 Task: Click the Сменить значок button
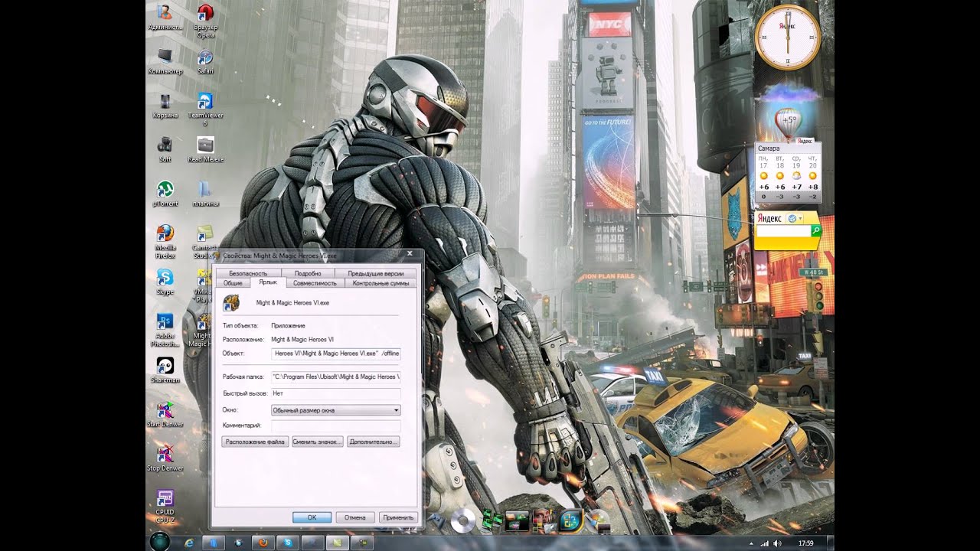[317, 442]
